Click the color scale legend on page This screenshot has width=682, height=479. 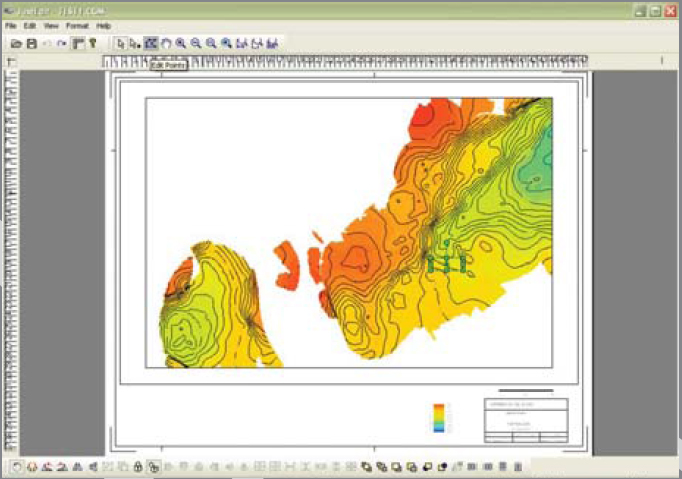(x=439, y=417)
